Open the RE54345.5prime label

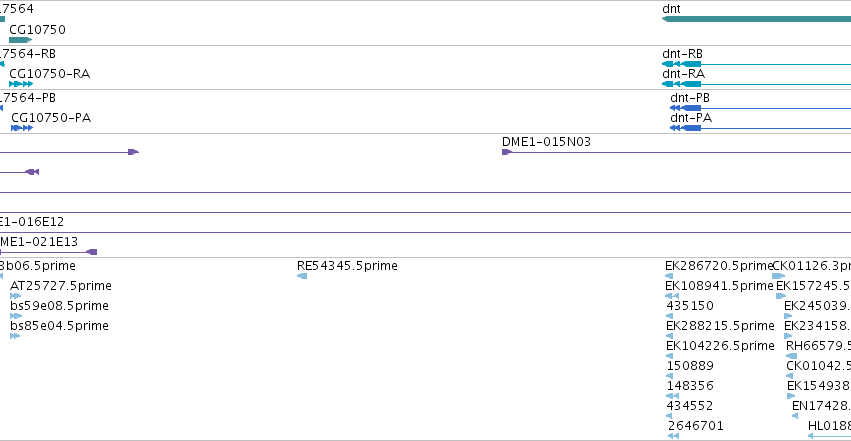tap(347, 266)
